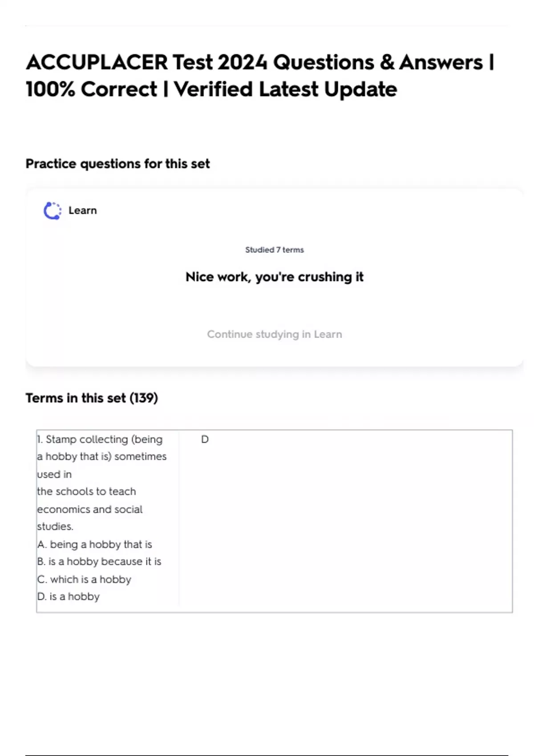This screenshot has width=534, height=756.
Task: Click the used in line of the question
Action: pyautogui.click(x=54, y=475)
